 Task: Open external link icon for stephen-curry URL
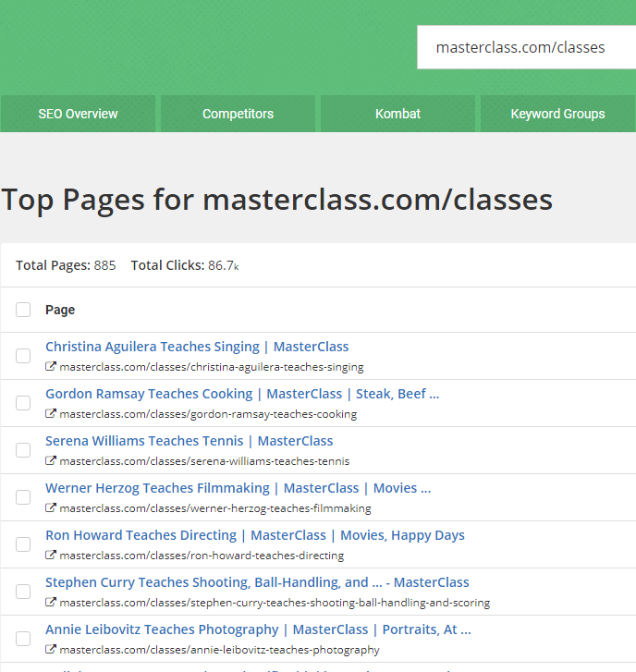(51, 603)
